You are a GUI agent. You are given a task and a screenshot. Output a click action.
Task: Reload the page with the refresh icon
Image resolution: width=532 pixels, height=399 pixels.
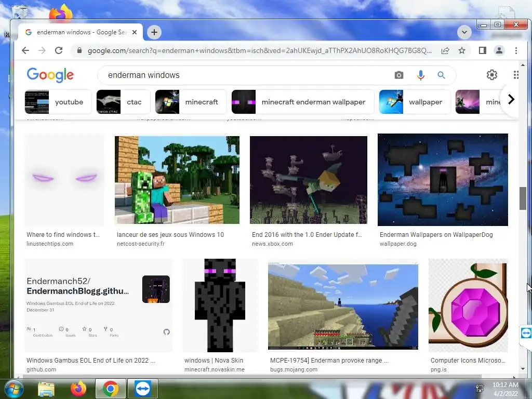59,50
